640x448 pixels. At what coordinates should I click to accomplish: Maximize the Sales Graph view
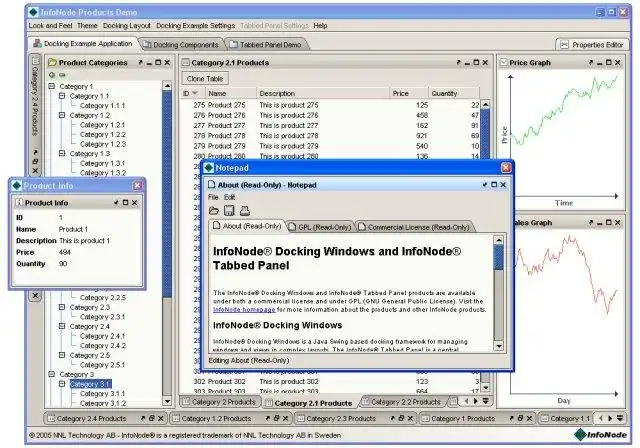click(x=609, y=222)
